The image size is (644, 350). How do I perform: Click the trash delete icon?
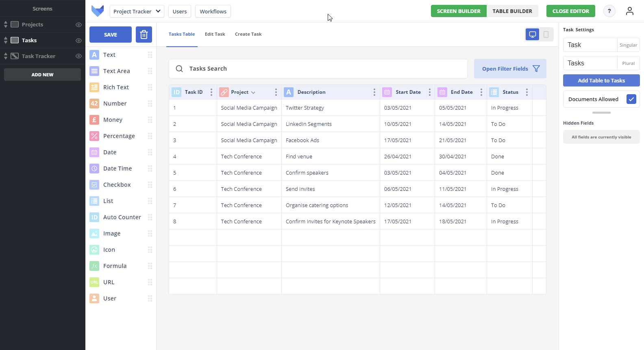tap(144, 35)
